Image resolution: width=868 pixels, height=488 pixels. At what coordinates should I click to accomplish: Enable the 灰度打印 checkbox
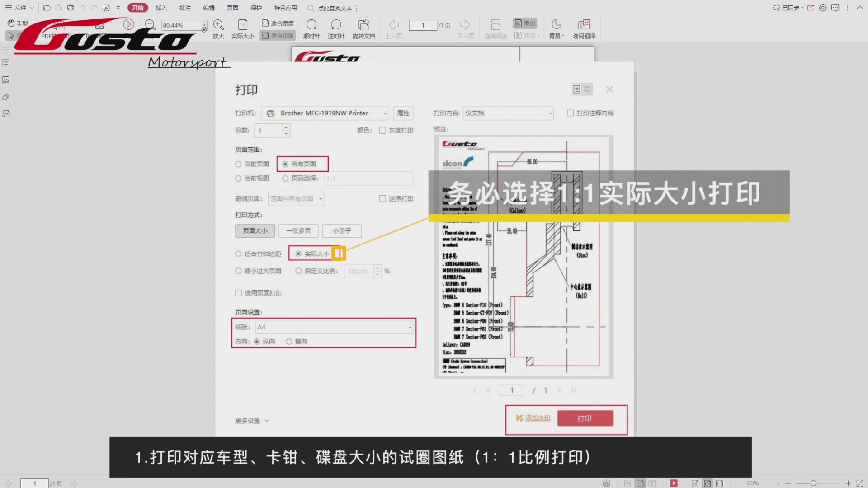[x=382, y=131]
